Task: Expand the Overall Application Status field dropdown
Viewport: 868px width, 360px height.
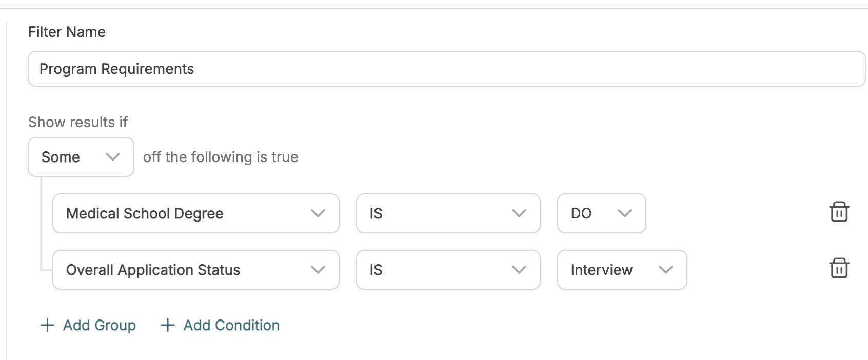Action: [x=196, y=270]
